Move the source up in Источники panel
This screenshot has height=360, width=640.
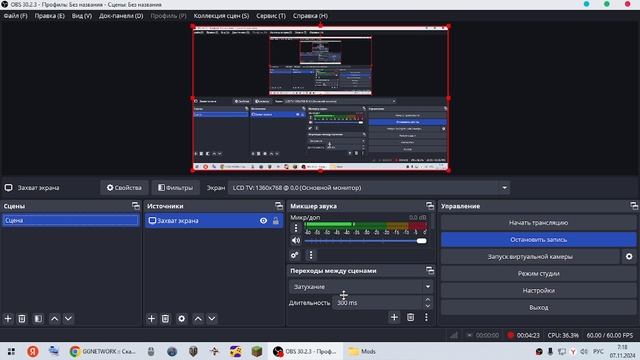coord(198,318)
